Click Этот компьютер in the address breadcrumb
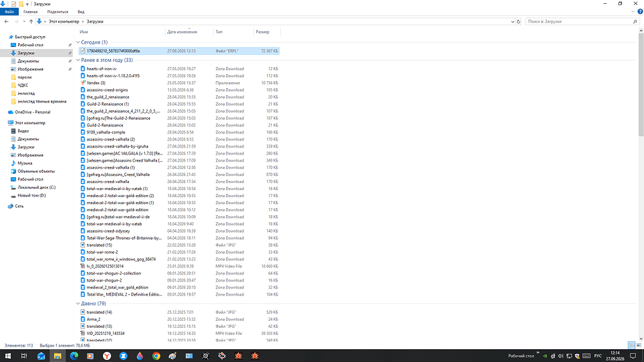 (x=64, y=21)
